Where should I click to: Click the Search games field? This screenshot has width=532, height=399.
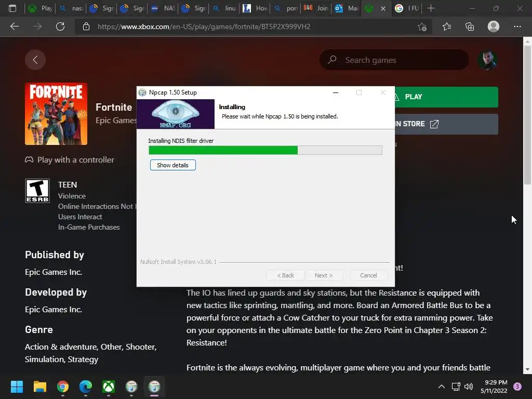click(394, 60)
